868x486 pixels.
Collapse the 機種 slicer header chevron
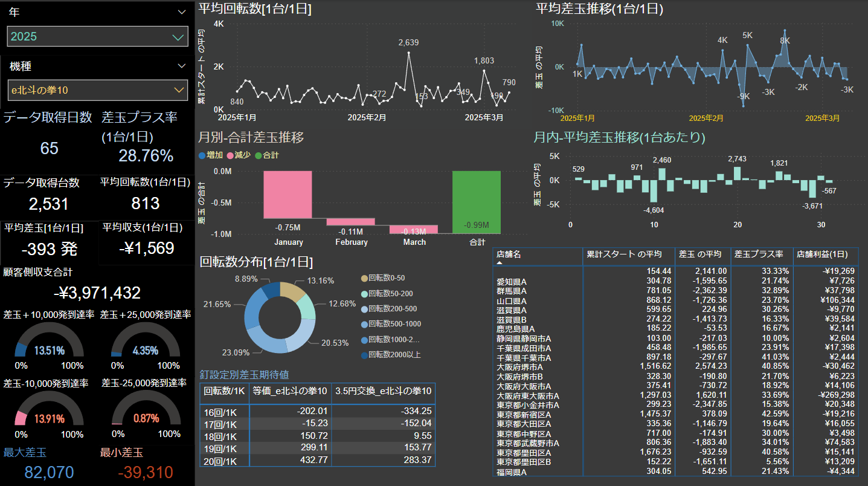point(182,66)
